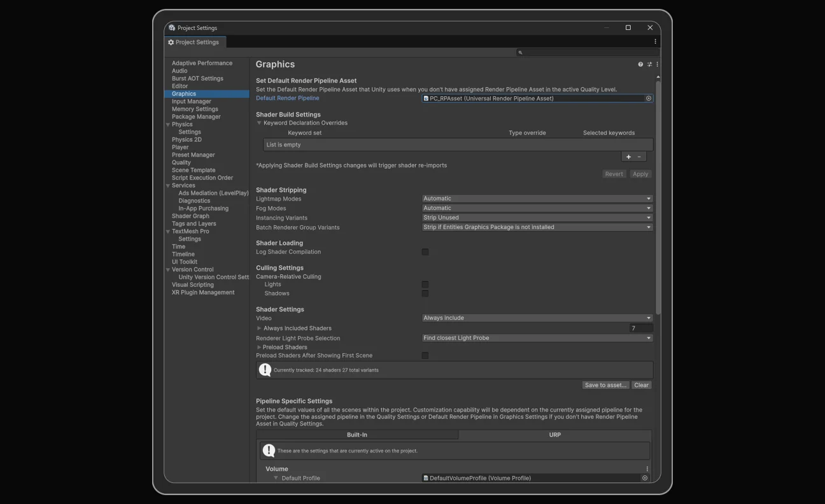Click the Revert button

coord(614,174)
